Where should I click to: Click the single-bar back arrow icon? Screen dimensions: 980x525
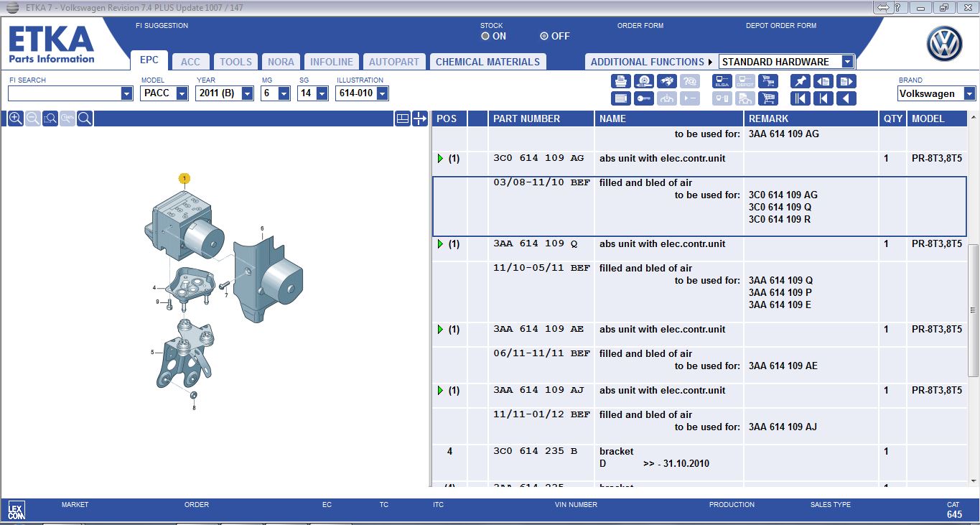point(823,98)
